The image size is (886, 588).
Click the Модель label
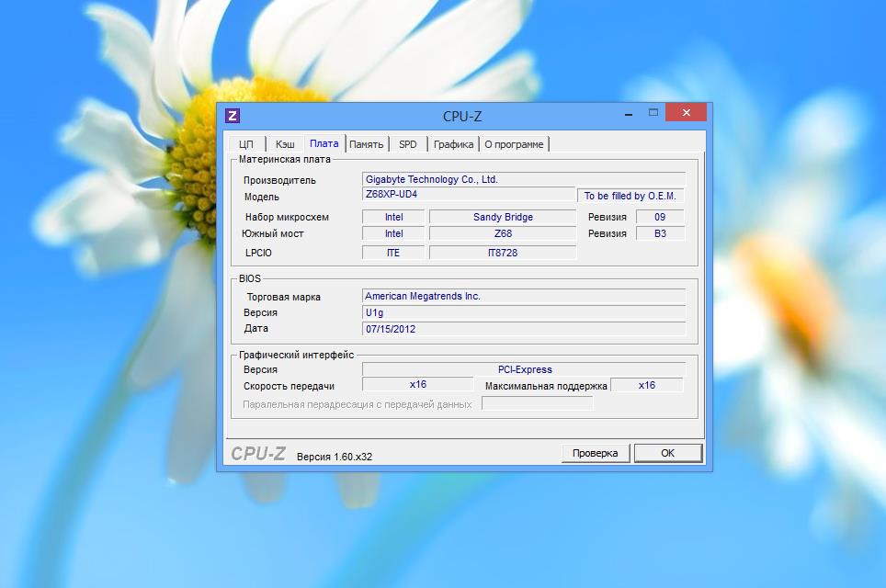tap(262, 197)
